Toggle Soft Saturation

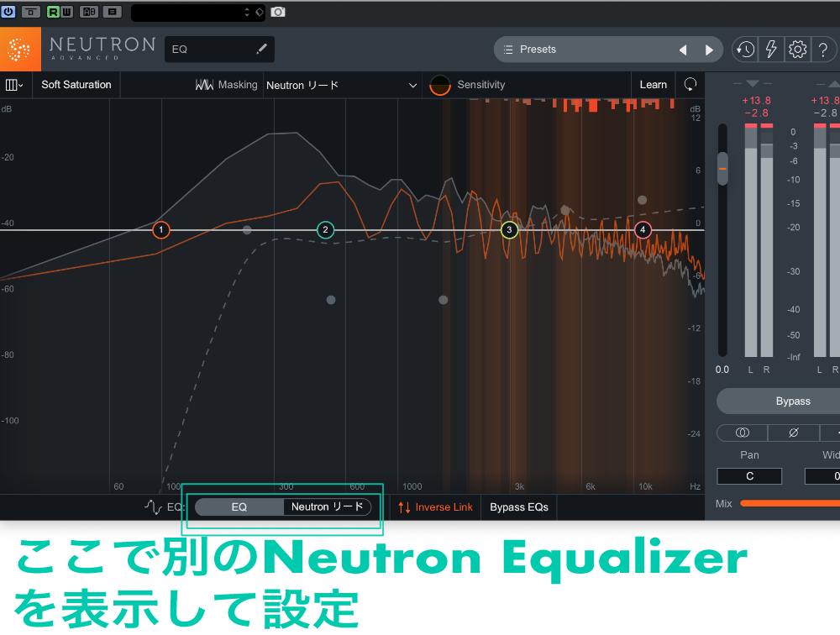76,85
